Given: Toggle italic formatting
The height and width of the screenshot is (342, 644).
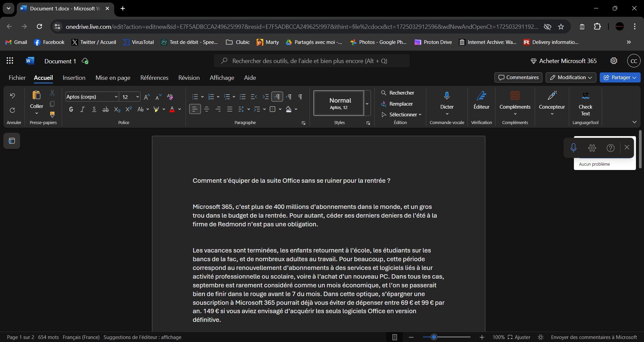Looking at the screenshot, I should coord(82,109).
